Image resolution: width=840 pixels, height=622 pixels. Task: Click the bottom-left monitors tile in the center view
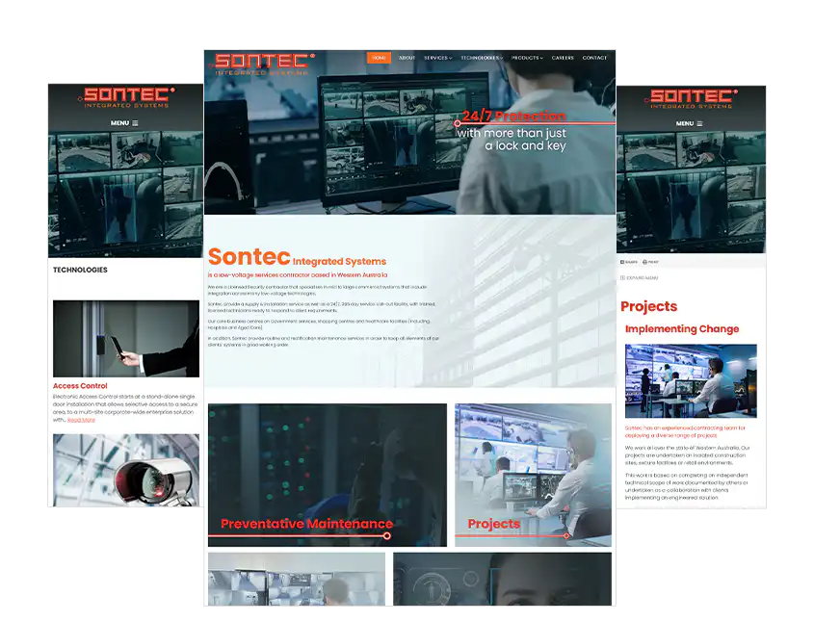(297, 580)
